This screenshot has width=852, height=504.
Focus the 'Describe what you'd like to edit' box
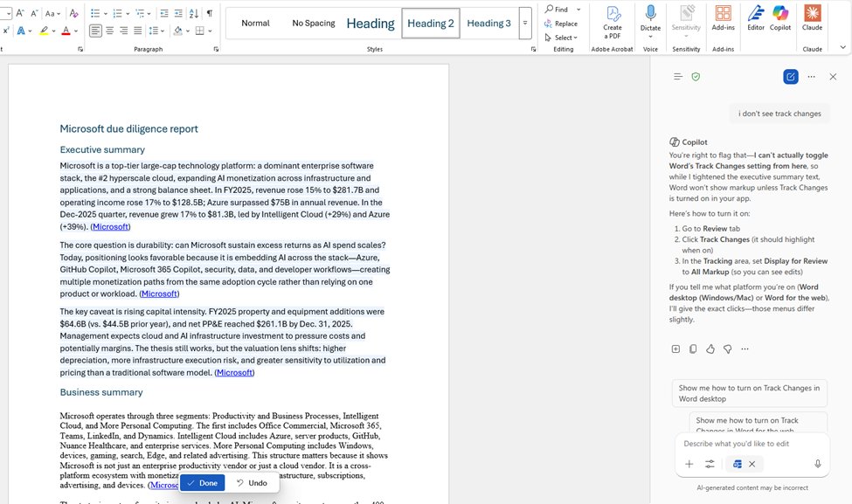[752, 444]
